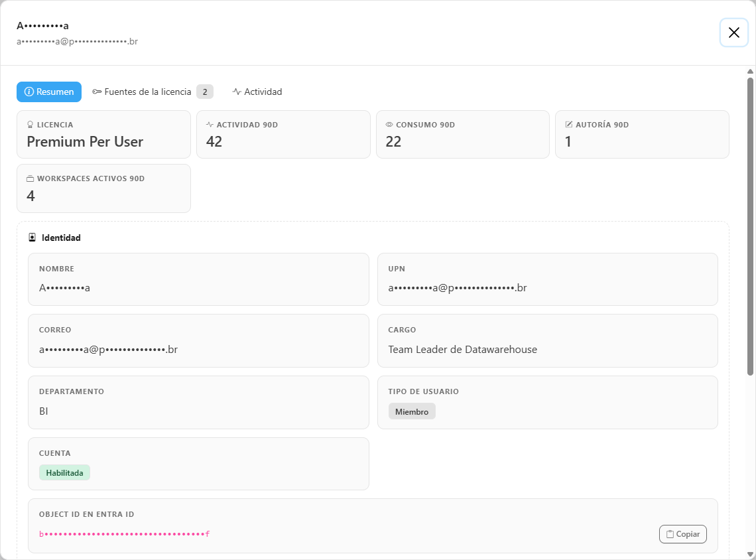
Task: Select the Premium Per User license value
Action: tap(85, 142)
